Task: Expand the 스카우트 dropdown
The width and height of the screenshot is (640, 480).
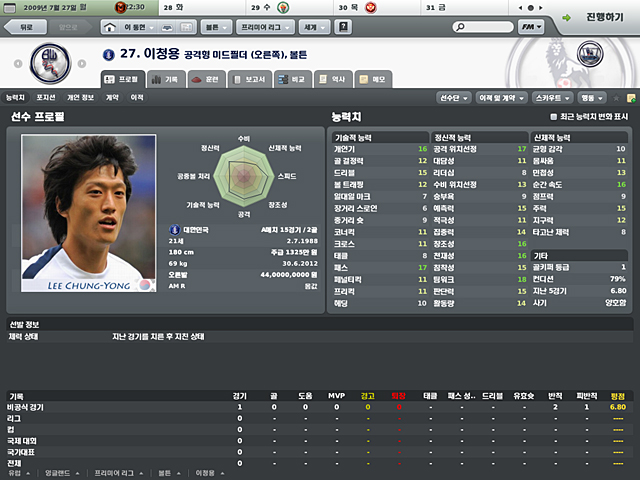Action: tap(552, 98)
